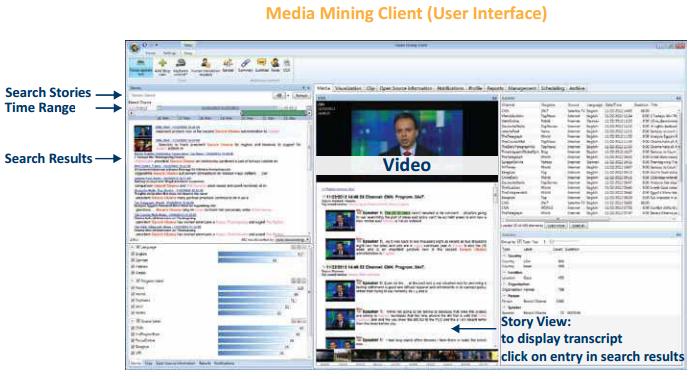Image resolution: width=700 pixels, height=379 pixels.
Task: Click the Sender icon in the ribbon
Action: point(228,63)
